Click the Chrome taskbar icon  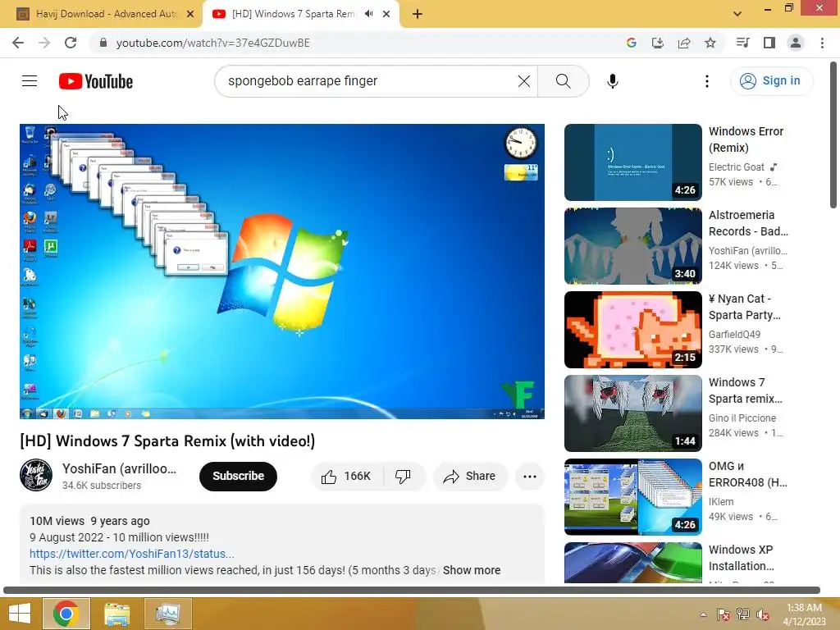point(66,614)
